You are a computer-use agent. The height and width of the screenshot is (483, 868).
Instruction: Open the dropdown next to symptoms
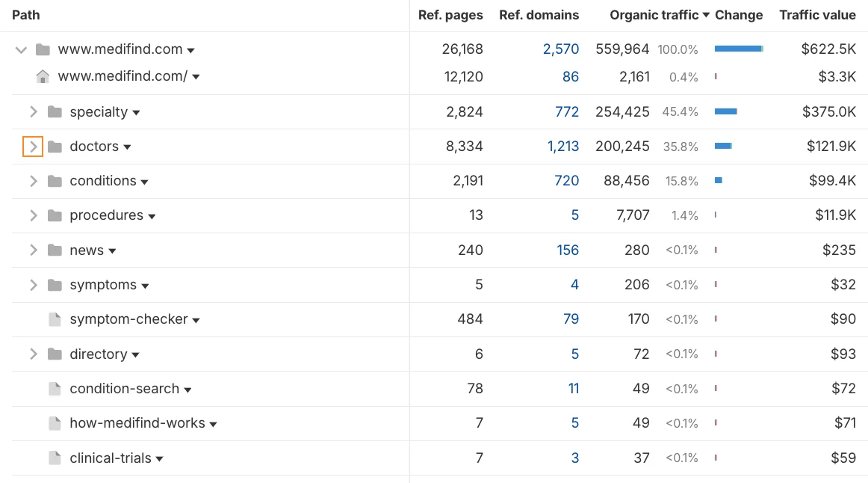(x=144, y=285)
